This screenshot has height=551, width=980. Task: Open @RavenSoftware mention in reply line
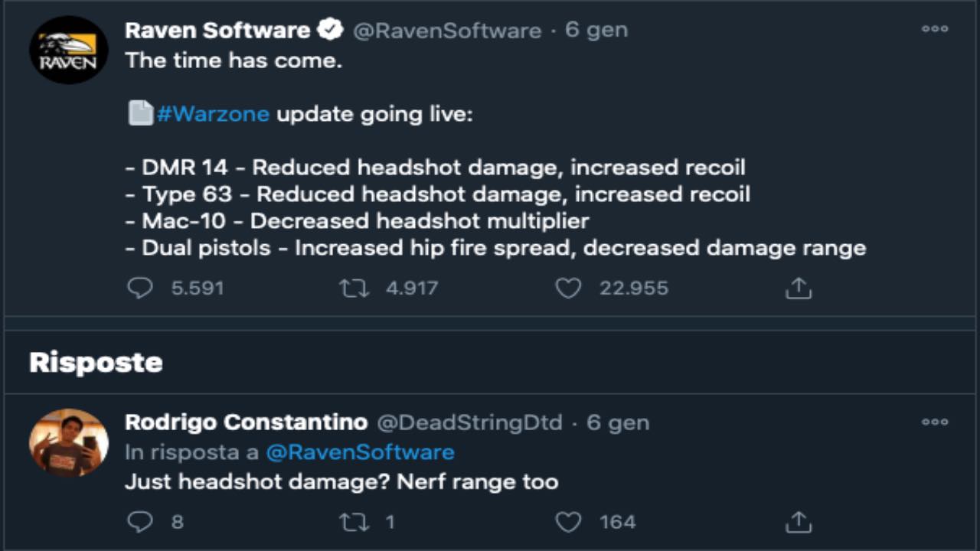tap(360, 452)
